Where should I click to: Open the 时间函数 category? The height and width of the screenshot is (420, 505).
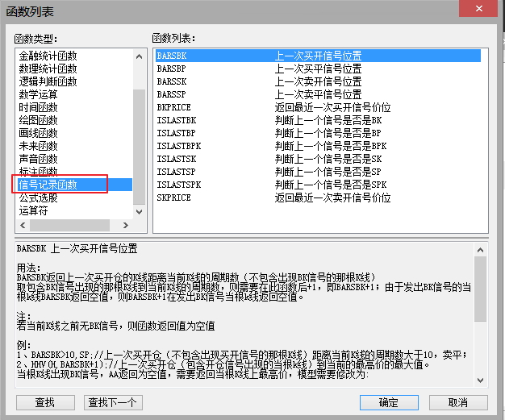pyautogui.click(x=39, y=107)
